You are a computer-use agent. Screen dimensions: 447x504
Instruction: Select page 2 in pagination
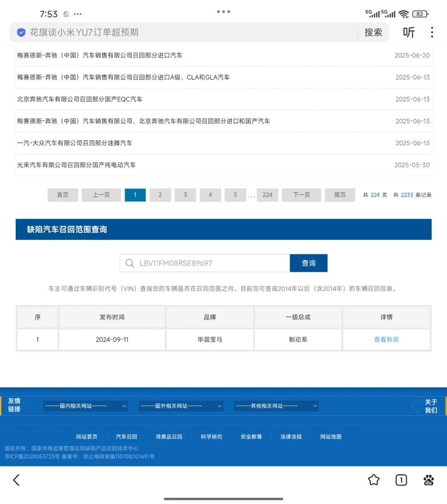tap(160, 195)
